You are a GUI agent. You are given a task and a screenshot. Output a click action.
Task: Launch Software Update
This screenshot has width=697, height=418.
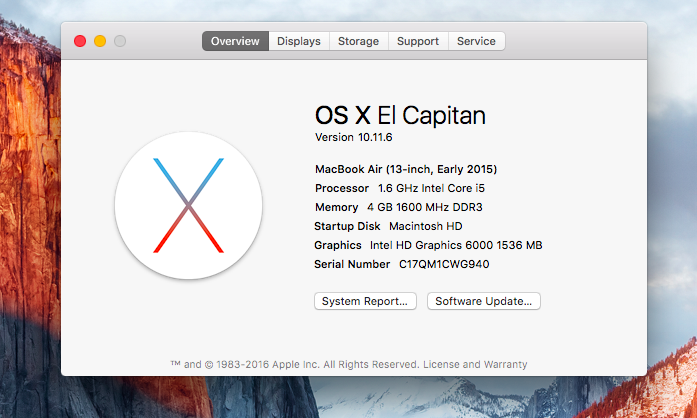click(484, 301)
